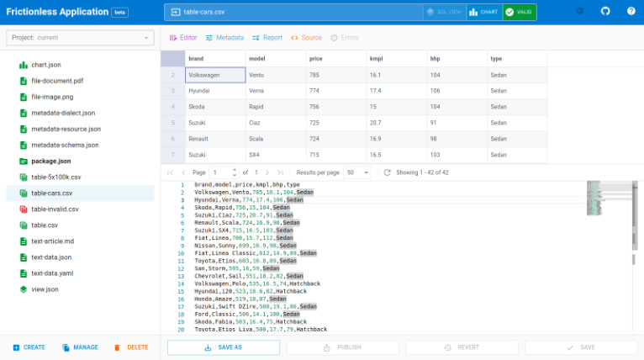
Task: Select the Verna model cell
Action: click(276, 91)
